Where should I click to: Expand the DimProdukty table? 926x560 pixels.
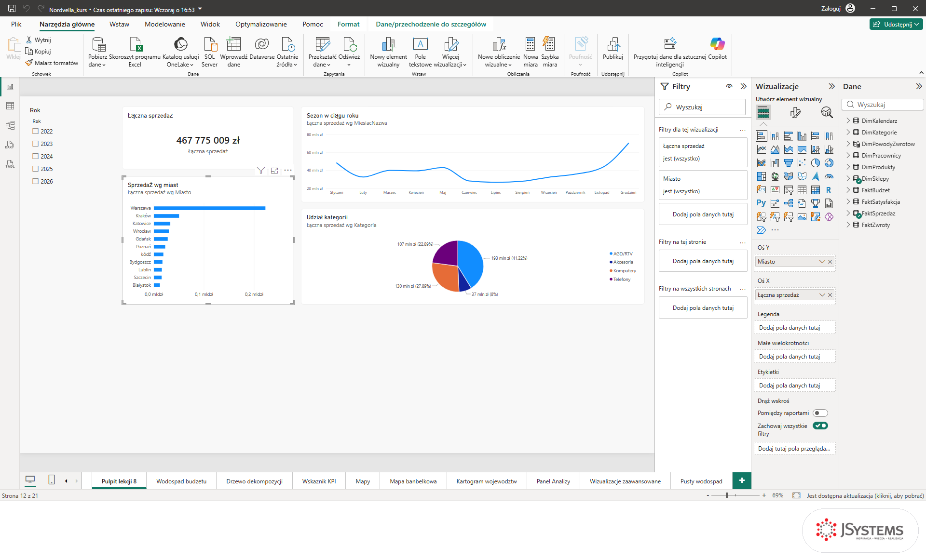(x=848, y=167)
